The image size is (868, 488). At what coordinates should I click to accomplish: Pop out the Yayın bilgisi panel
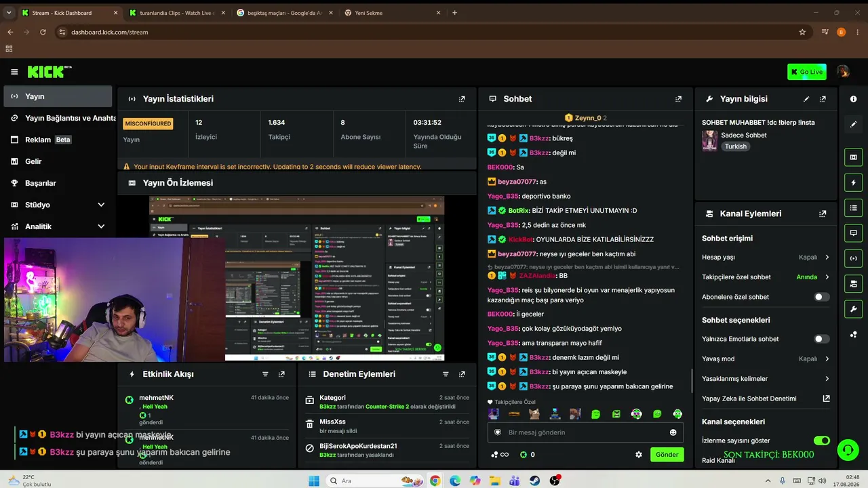(x=823, y=99)
